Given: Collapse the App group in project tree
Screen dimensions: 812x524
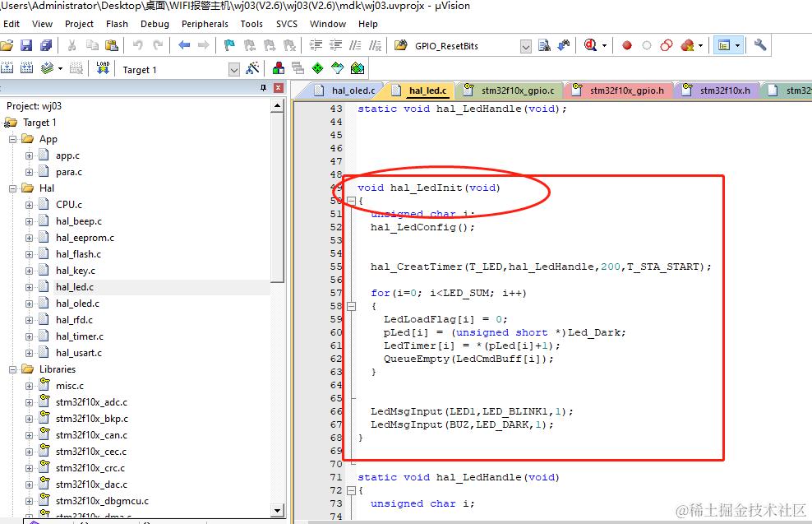Looking at the screenshot, I should (13, 139).
